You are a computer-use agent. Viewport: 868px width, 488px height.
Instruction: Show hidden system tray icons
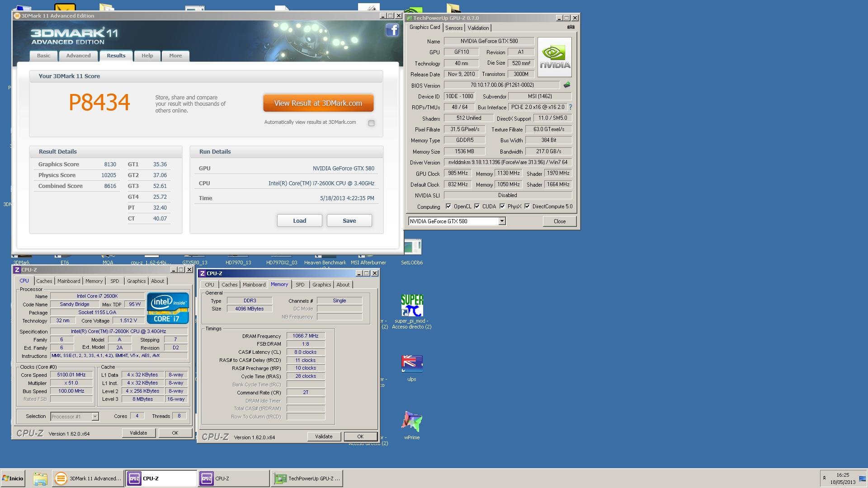(x=824, y=478)
